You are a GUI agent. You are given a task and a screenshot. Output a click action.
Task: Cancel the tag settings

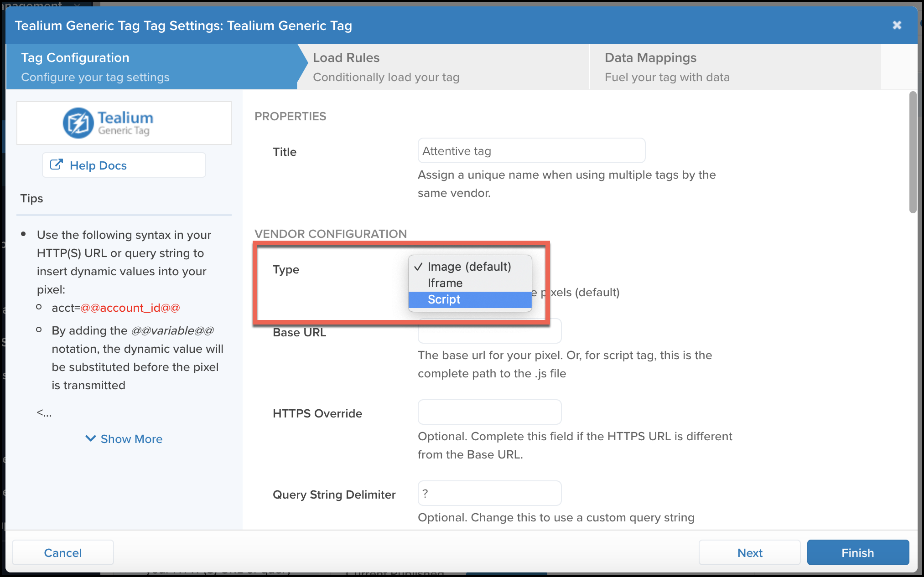[x=63, y=552]
